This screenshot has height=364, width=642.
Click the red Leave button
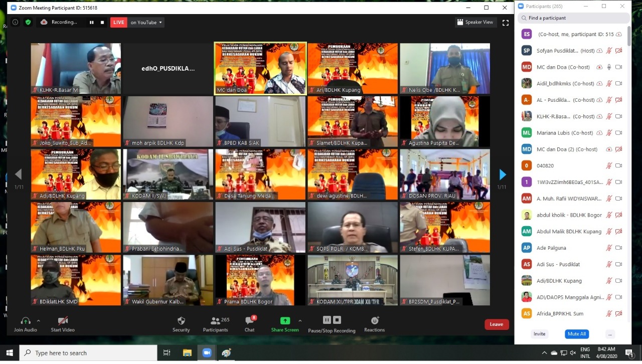[496, 324]
